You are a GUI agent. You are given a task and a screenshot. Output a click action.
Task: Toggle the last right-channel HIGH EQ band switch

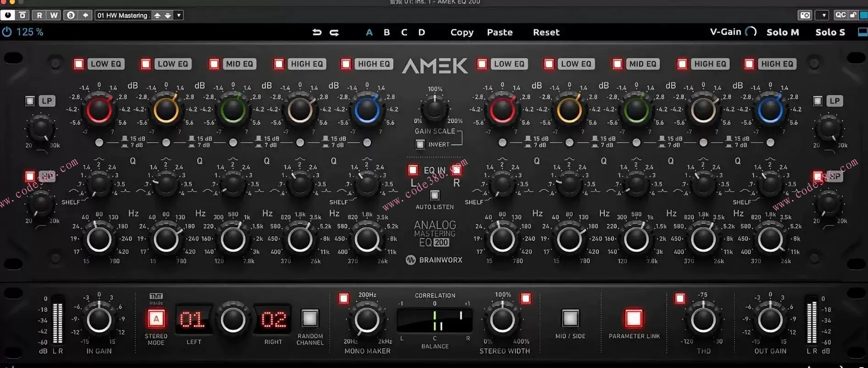[749, 64]
